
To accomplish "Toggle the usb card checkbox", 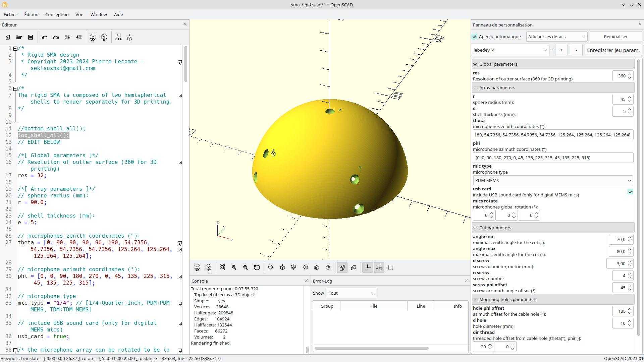I will (630, 191).
